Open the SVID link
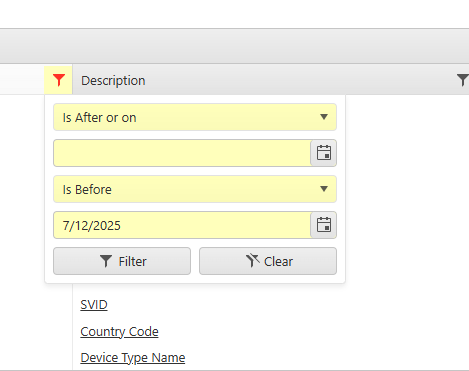The height and width of the screenshot is (371, 469). (x=94, y=305)
